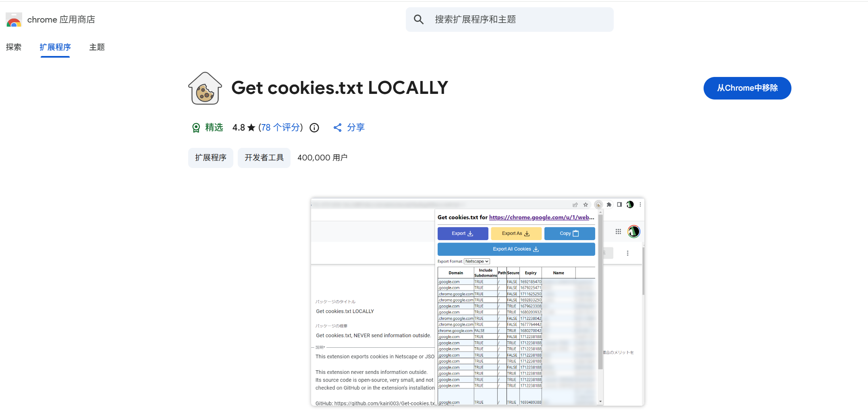This screenshot has width=868, height=417.
Task: Click the puzzle-piece extensions icon in screenshot
Action: point(609,205)
